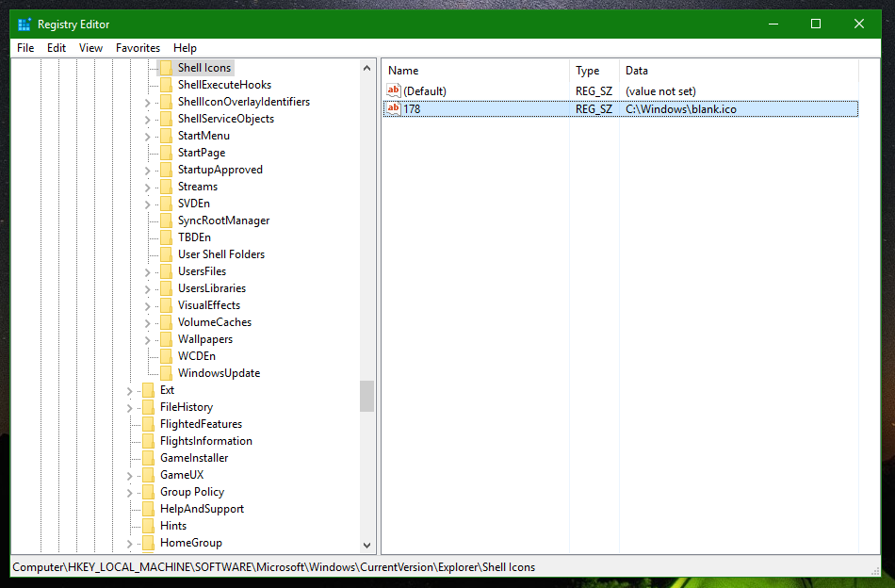
Task: Click the folder icon next to GameUX
Action: point(148,475)
